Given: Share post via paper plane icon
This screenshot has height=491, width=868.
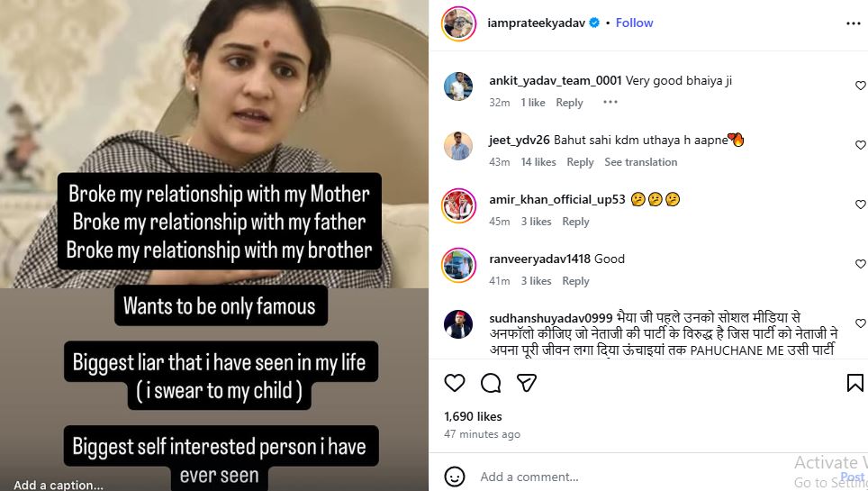Looking at the screenshot, I should 527,383.
